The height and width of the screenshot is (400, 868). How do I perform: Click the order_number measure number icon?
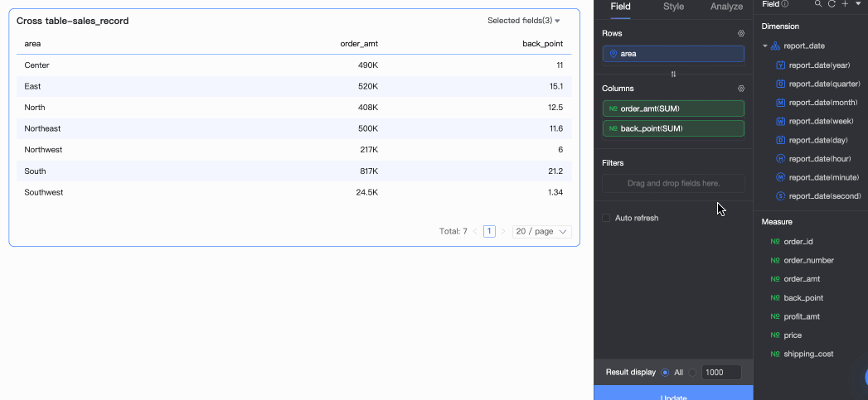(775, 260)
